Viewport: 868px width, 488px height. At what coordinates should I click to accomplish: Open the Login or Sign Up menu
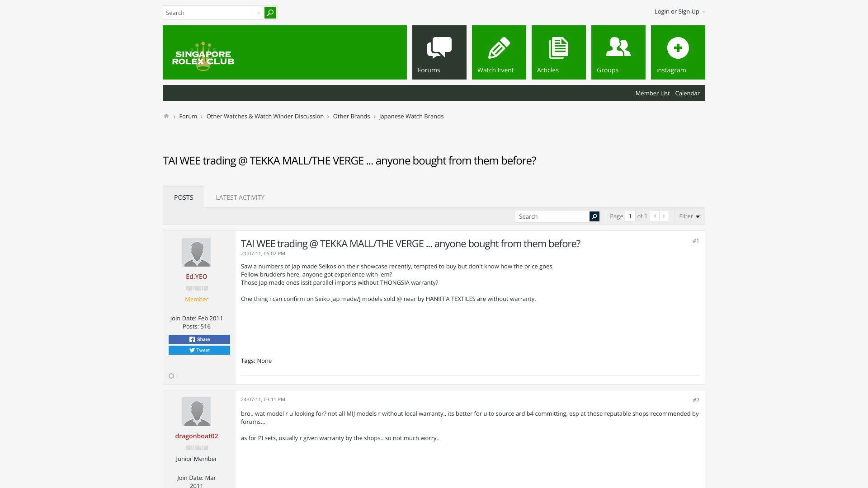click(679, 12)
